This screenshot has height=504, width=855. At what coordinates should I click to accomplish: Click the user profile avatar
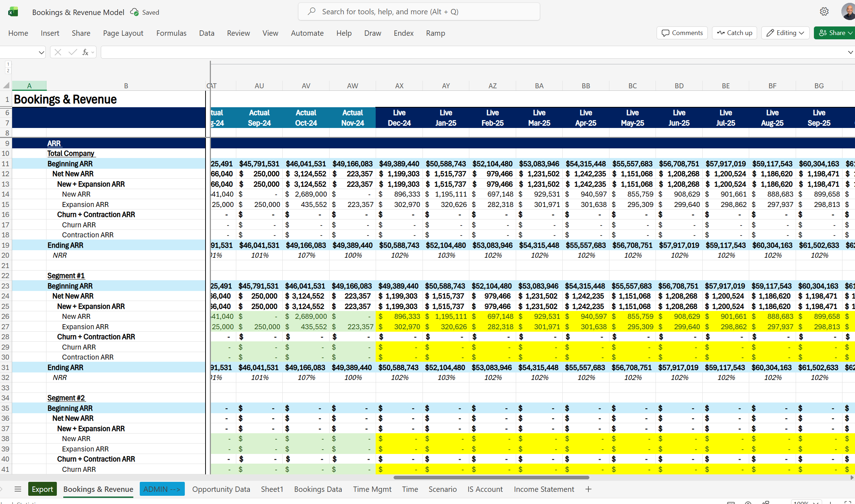[849, 12]
